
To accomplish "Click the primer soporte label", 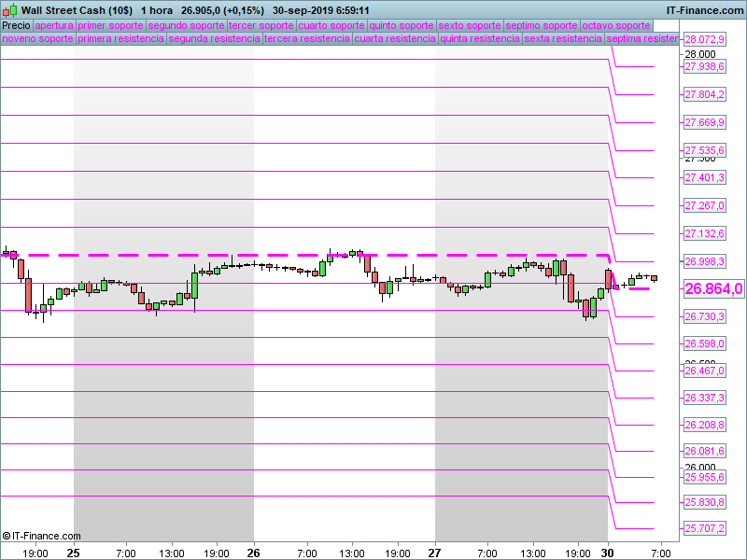I will [x=110, y=26].
